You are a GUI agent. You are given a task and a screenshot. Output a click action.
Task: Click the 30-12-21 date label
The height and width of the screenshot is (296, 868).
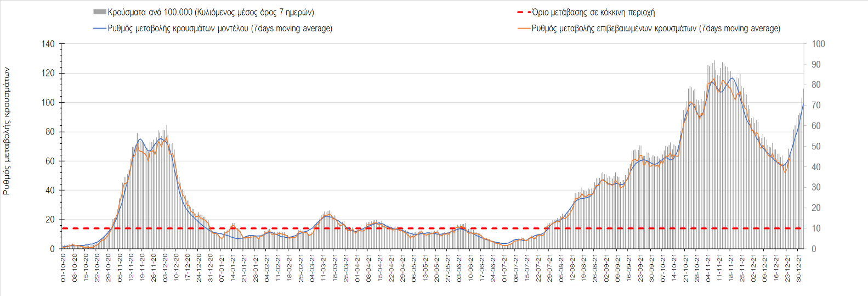(x=799, y=268)
